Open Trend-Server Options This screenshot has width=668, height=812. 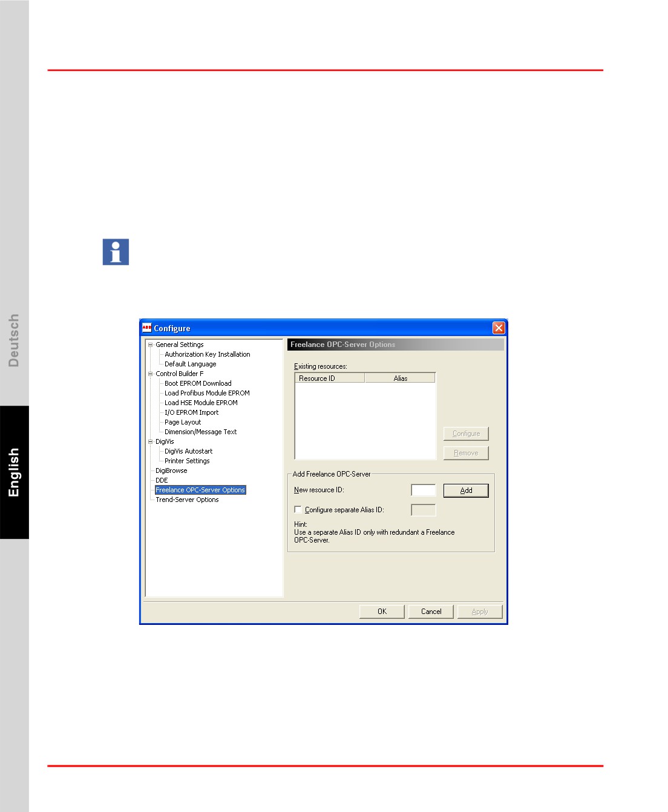[187, 500]
